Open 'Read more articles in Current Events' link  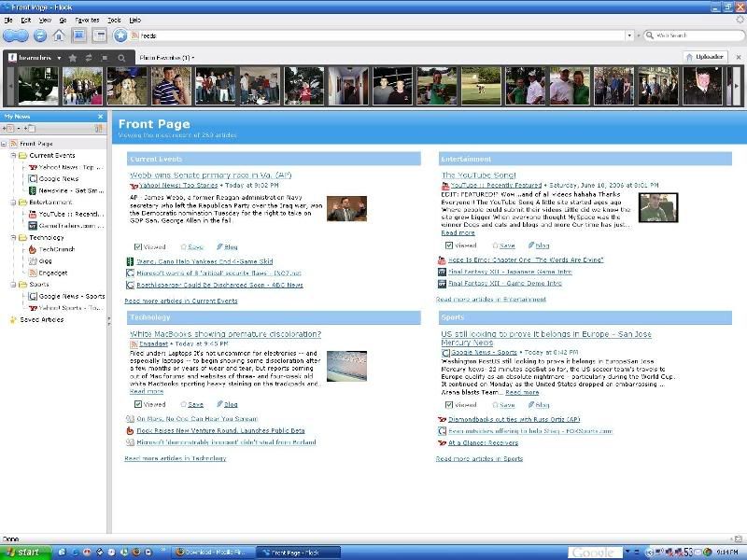pyautogui.click(x=180, y=301)
